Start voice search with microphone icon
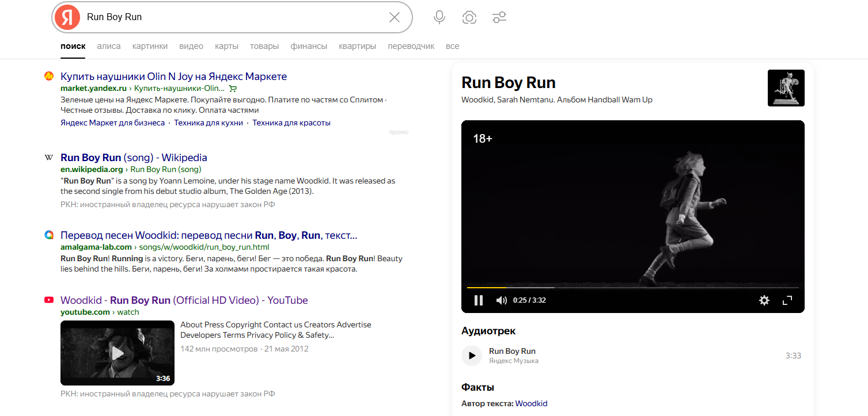This screenshot has width=868, height=416. pos(439,17)
